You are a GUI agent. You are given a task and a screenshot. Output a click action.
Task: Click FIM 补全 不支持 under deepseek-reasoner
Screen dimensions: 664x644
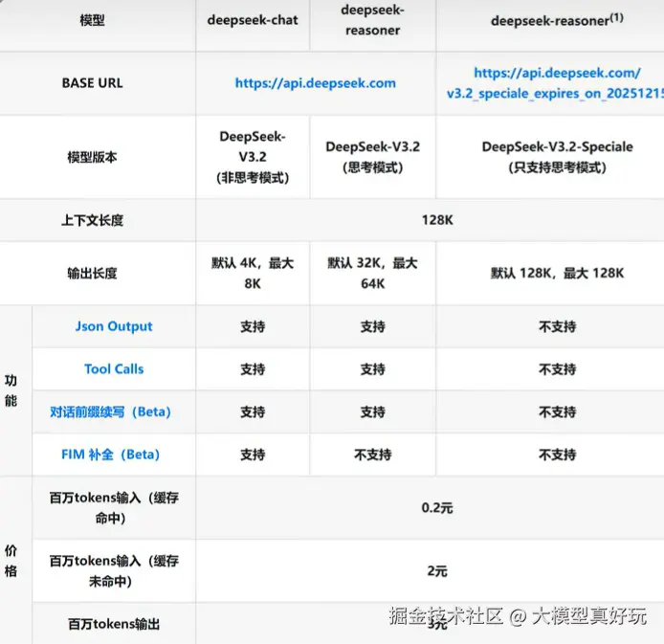point(372,455)
